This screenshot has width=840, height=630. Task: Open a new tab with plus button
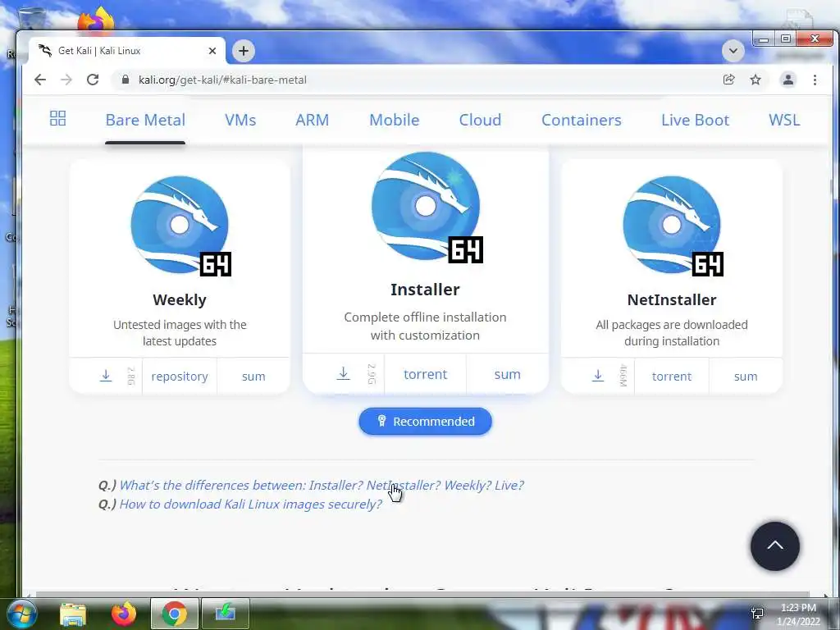[244, 51]
